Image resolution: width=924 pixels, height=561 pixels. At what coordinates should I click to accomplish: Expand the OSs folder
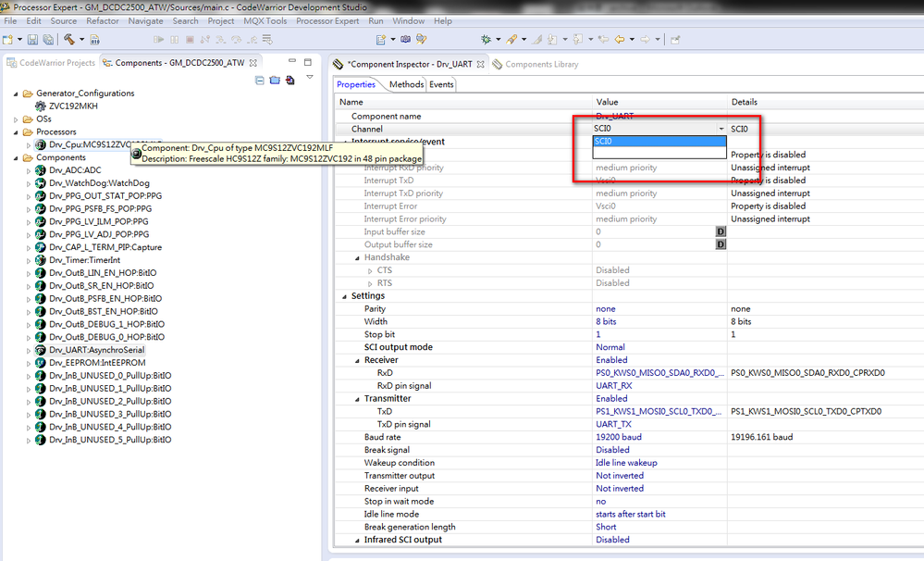(16, 119)
